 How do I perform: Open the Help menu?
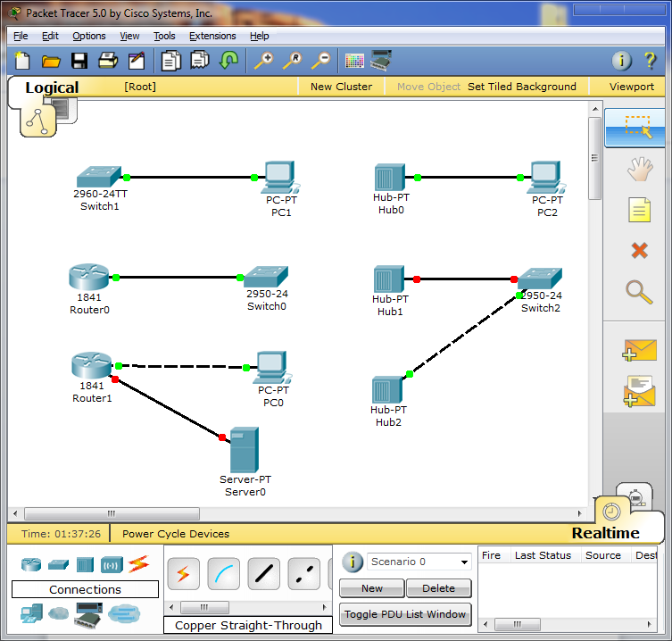[260, 36]
